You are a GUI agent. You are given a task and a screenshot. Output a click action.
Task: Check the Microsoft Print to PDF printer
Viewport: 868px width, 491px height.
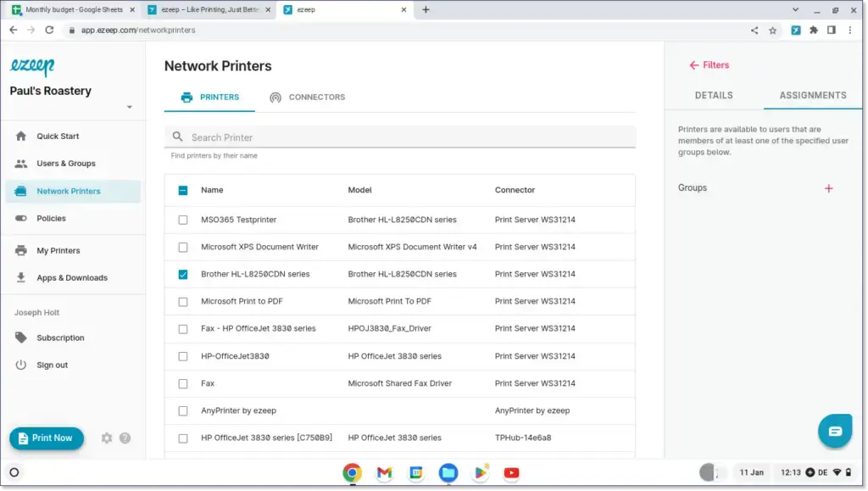pyautogui.click(x=182, y=301)
